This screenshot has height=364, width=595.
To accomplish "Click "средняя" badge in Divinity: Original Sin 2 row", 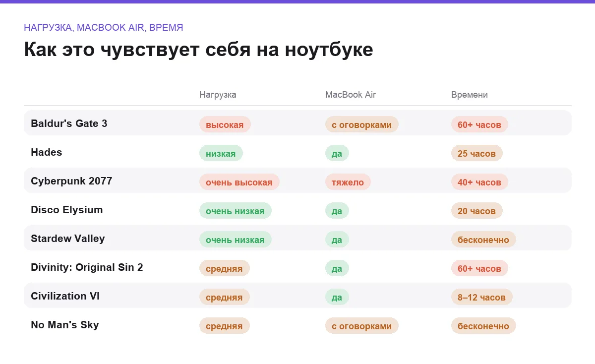I will [225, 268].
